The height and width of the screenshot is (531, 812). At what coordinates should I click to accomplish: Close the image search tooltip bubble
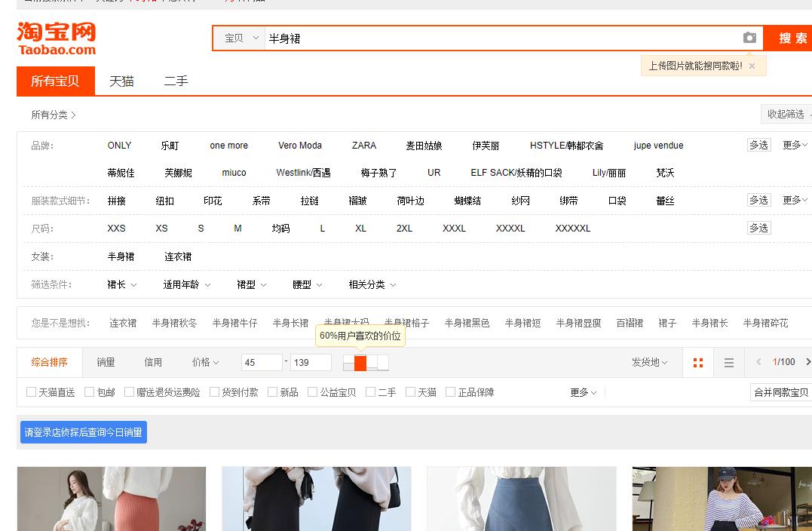[752, 66]
